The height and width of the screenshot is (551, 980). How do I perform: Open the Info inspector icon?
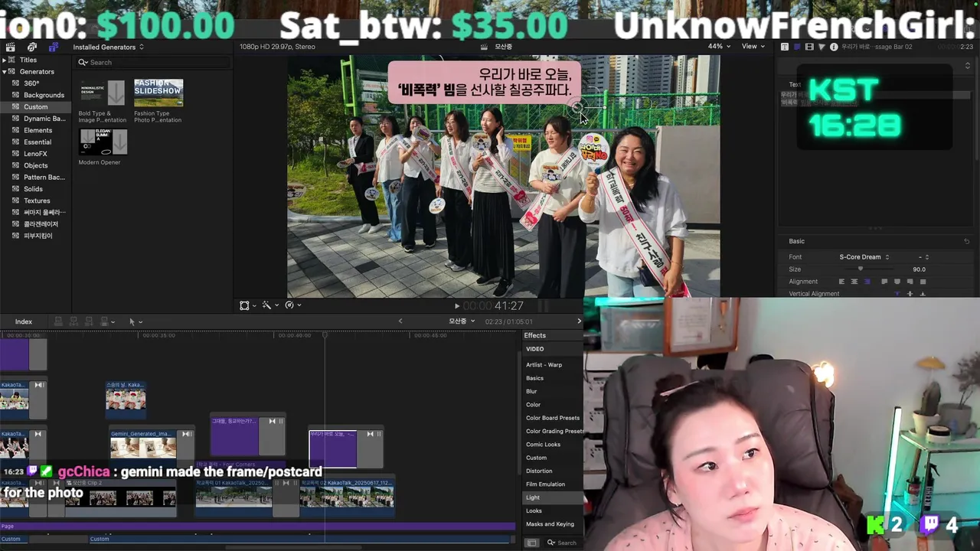834,47
